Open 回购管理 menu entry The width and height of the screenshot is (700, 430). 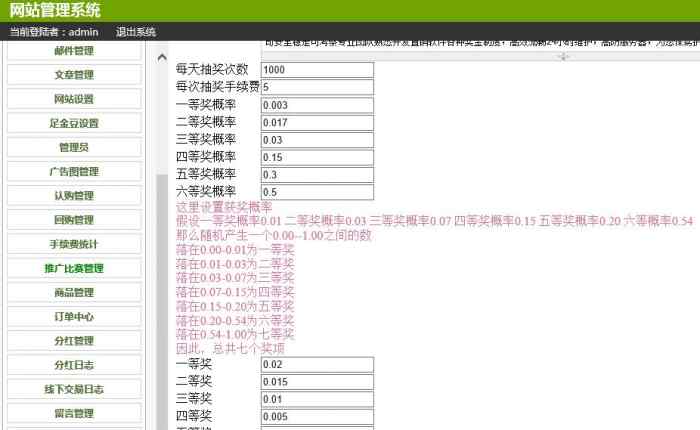[x=74, y=220]
